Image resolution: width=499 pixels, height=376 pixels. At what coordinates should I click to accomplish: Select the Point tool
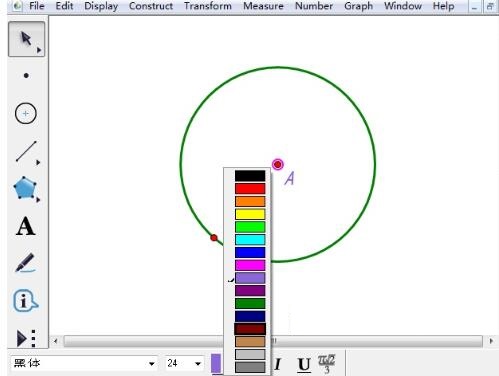(x=26, y=76)
